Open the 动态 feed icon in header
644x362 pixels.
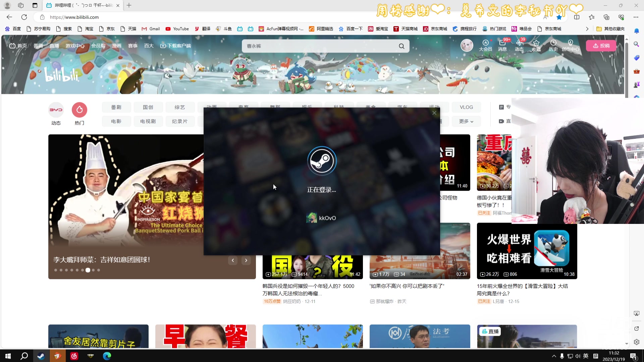[x=519, y=46]
